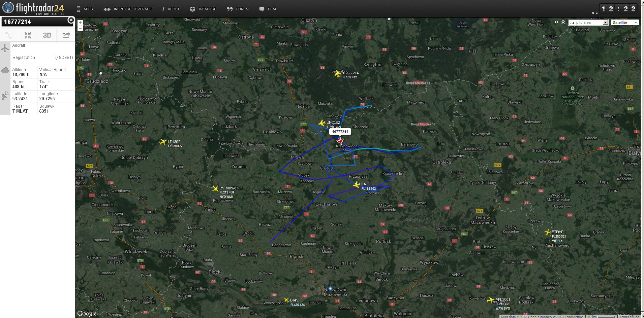Zoom out the map with minus
Screen dimensions: 644x318
click(x=80, y=29)
